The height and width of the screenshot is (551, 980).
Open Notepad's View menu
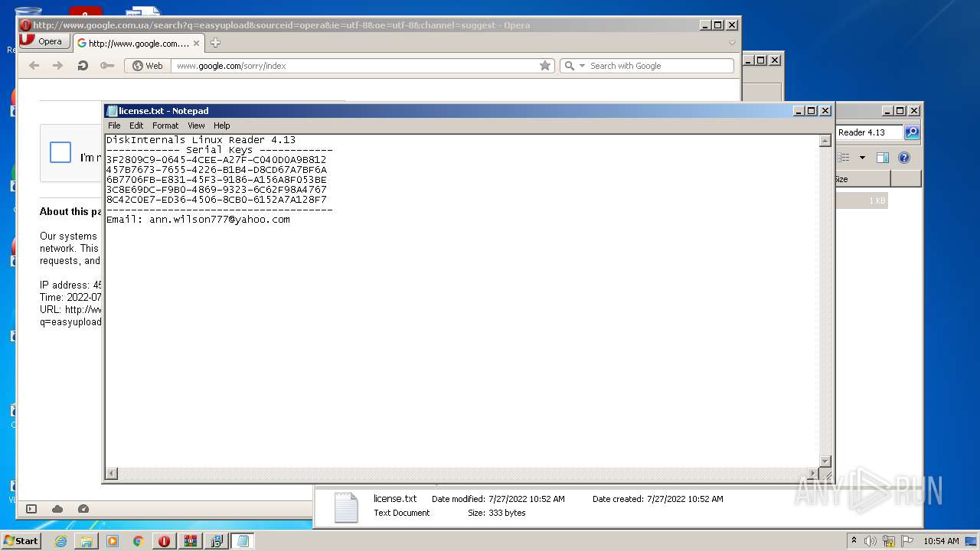[196, 126]
